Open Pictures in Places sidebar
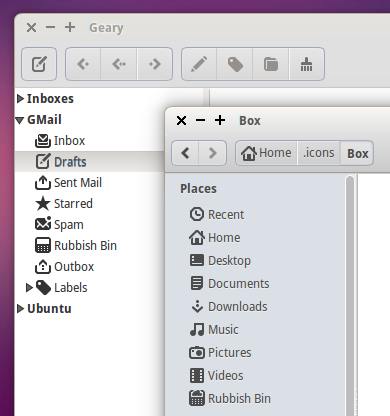This screenshot has width=390, height=416. tap(230, 353)
